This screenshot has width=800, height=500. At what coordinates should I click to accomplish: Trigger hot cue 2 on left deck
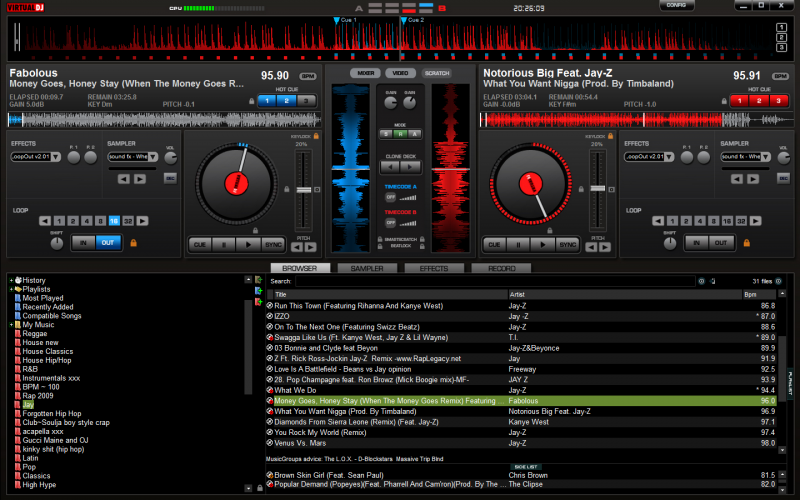coord(286,101)
